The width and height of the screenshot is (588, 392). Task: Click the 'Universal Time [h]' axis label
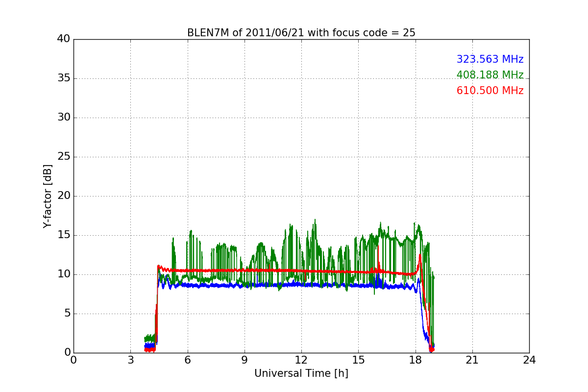[x=301, y=373]
